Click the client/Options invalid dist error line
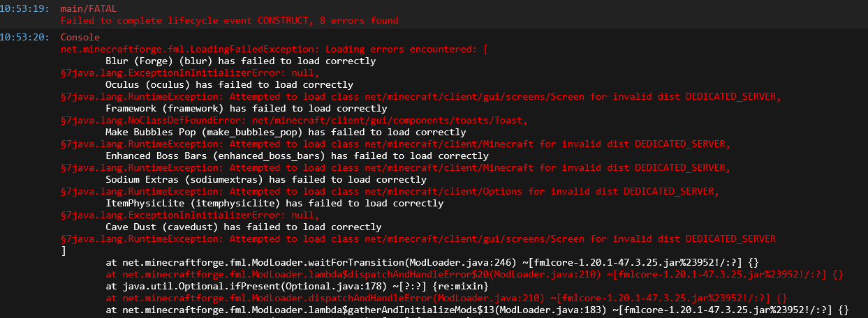 [390, 191]
